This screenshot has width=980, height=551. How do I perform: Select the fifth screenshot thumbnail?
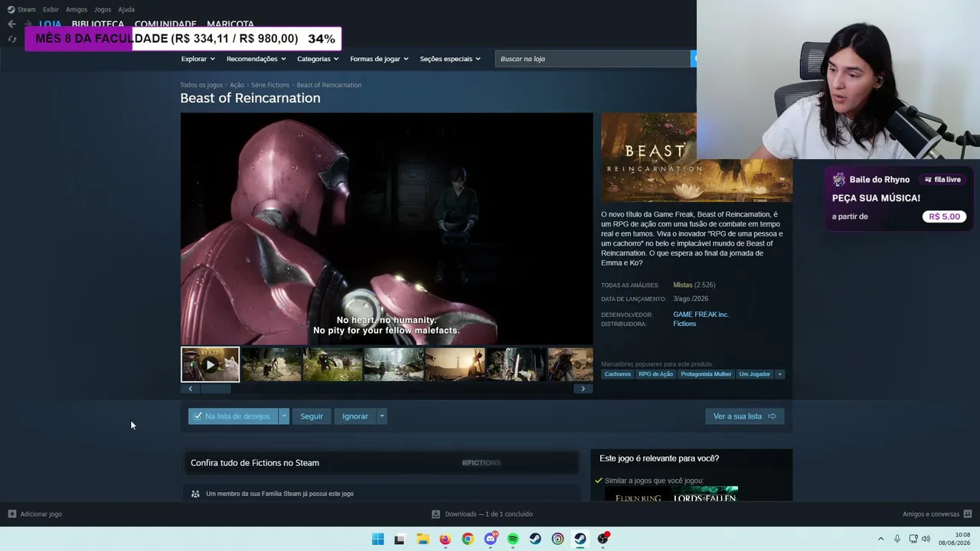(x=455, y=364)
